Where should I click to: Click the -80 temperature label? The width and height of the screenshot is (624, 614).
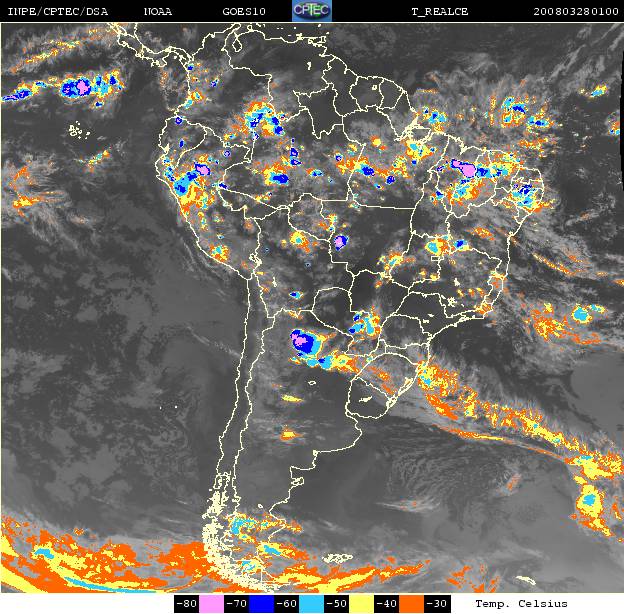click(186, 604)
